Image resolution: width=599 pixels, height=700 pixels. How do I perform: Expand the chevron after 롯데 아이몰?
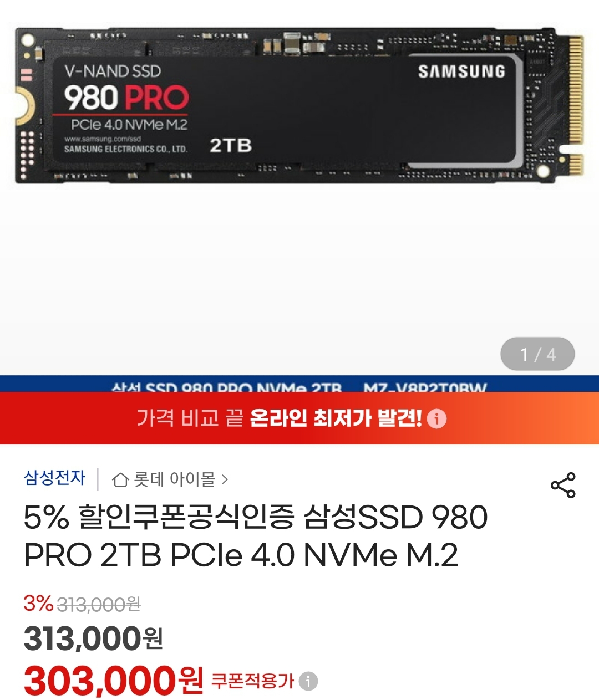[x=225, y=479]
